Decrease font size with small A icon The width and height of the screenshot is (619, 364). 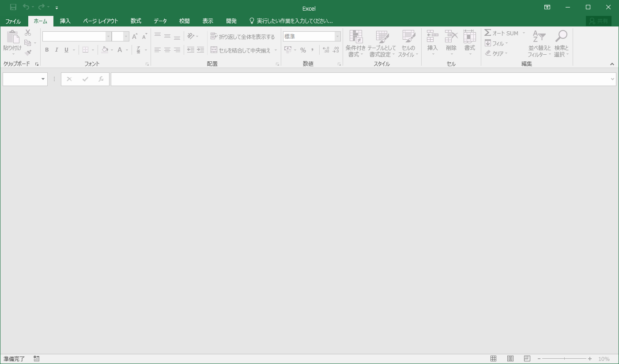coord(144,36)
